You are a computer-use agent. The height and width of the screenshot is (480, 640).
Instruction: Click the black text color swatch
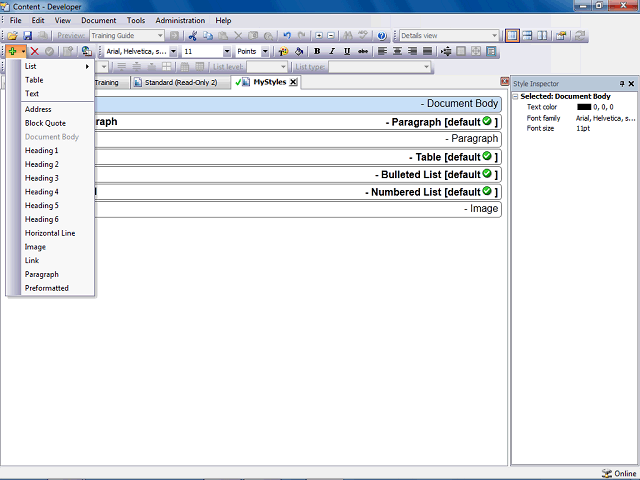584,107
